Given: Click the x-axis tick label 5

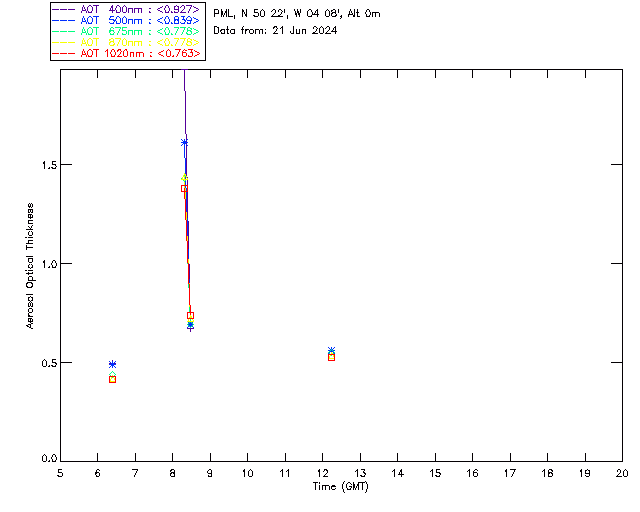Looking at the screenshot, I should point(60,473).
